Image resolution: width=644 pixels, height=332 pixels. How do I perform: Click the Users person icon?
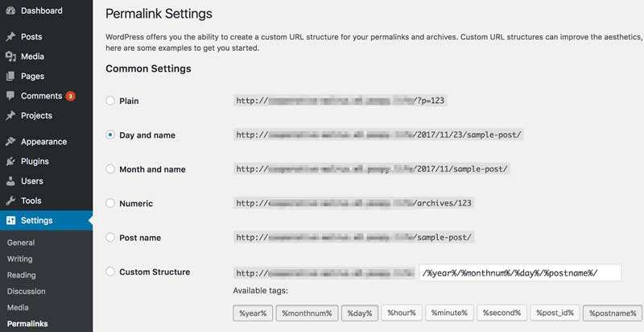tap(10, 181)
